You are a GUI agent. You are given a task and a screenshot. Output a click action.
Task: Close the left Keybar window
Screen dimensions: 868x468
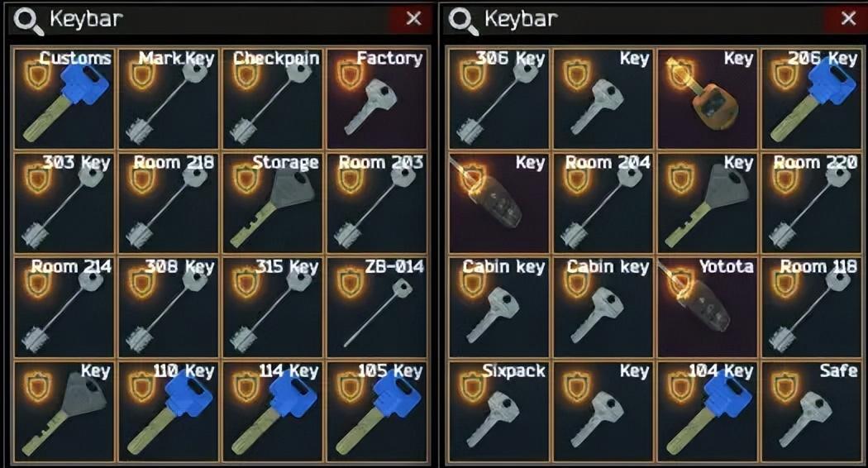point(413,19)
